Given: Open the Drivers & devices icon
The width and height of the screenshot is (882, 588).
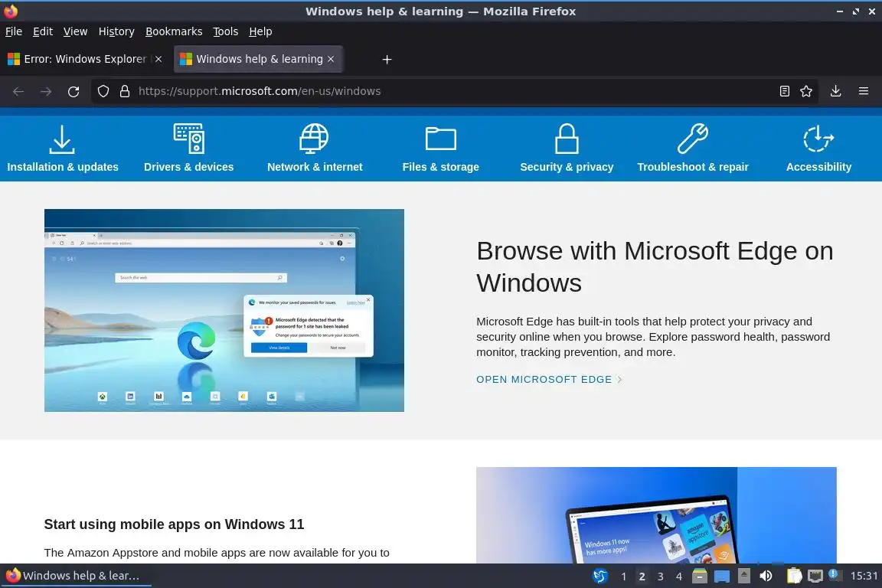Looking at the screenshot, I should tap(188, 139).
